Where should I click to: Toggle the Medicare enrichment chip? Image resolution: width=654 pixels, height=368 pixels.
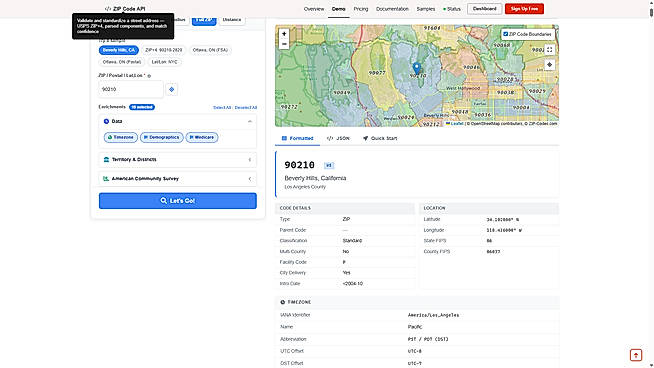[x=202, y=137]
